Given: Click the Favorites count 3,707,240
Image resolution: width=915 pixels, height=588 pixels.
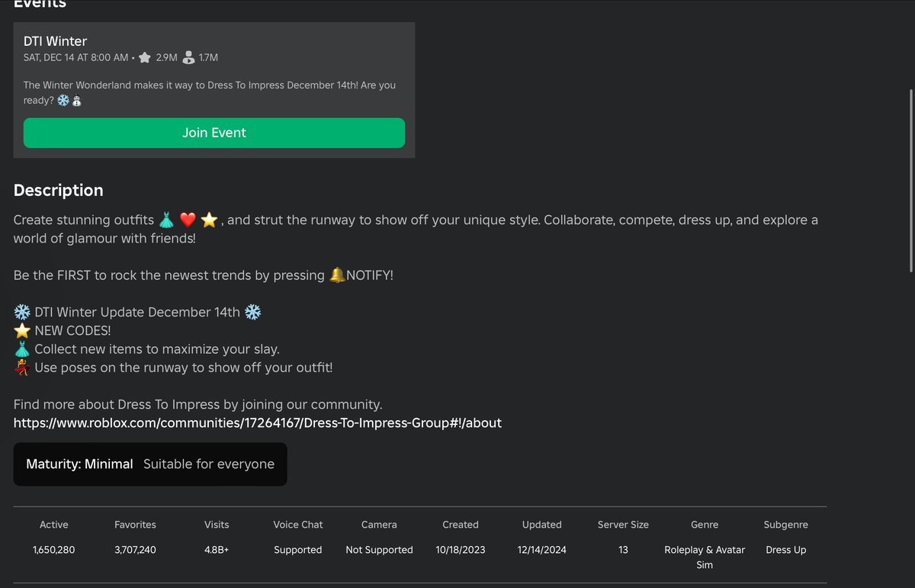Looking at the screenshot, I should tap(135, 550).
